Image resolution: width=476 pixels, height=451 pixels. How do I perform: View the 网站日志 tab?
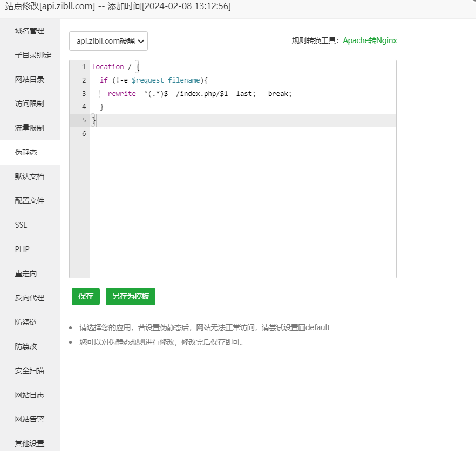(x=30, y=394)
